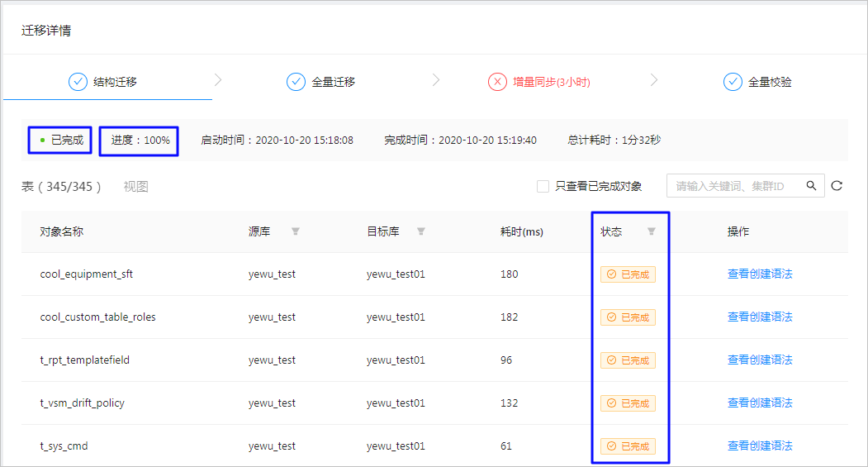Switch to the 全量迁移 step
Image resolution: width=868 pixels, height=467 pixels.
pos(321,82)
